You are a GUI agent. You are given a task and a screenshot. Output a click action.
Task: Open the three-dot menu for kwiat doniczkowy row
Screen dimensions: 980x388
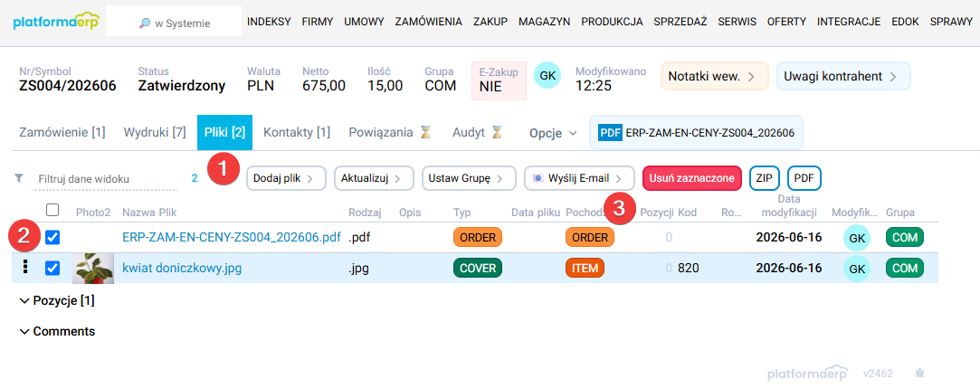pos(25,268)
